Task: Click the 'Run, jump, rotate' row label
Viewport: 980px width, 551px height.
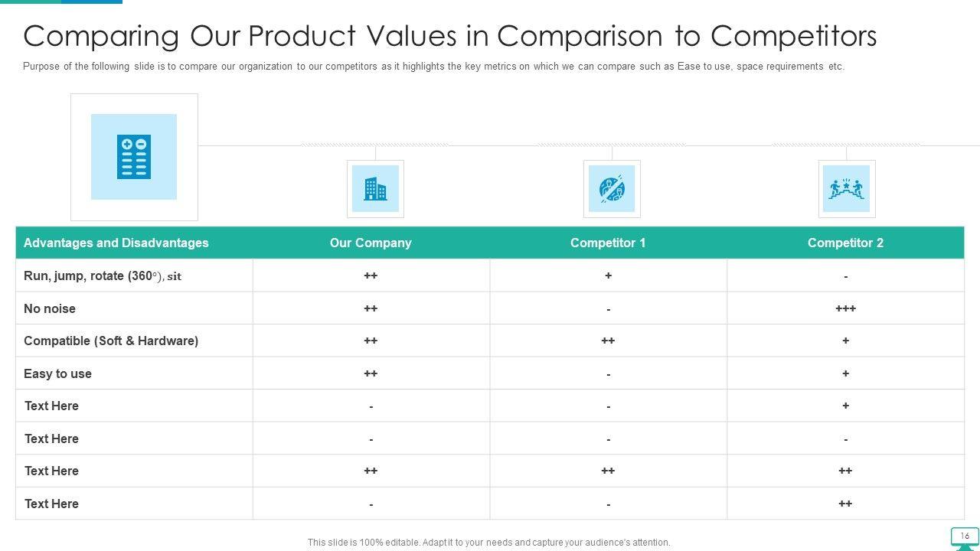Action: (103, 276)
